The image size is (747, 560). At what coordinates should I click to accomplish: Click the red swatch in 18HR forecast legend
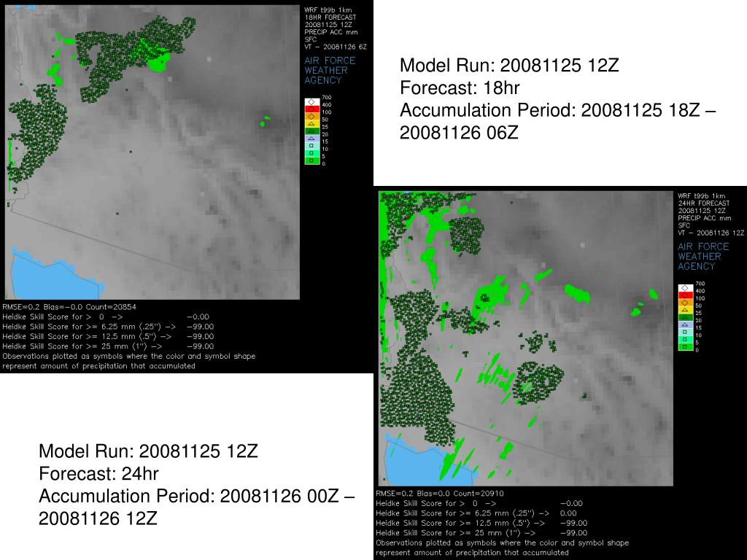pos(311,109)
